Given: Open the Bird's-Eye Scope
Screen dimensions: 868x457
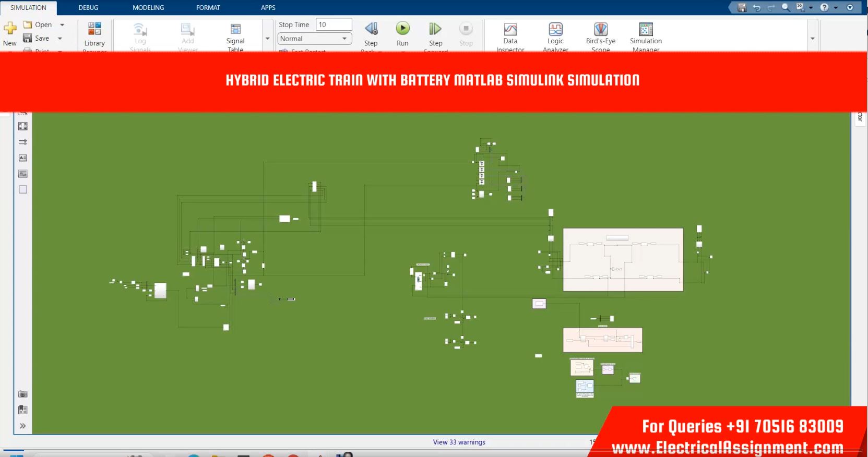Looking at the screenshot, I should [600, 30].
